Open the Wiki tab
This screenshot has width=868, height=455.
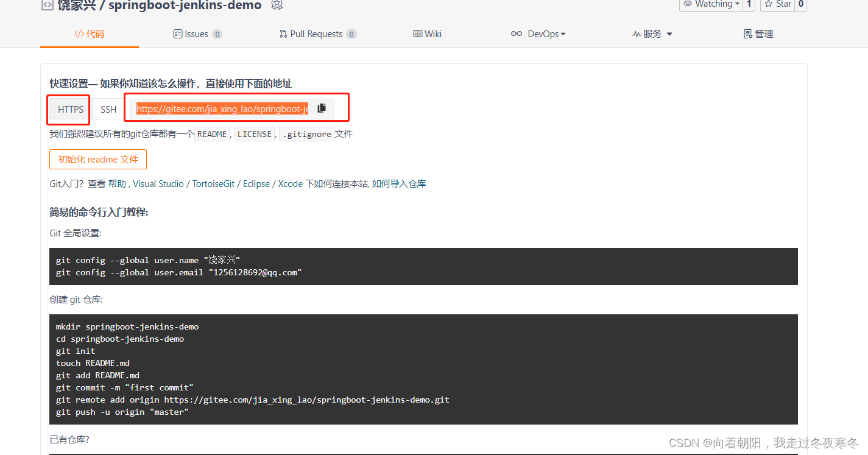[x=427, y=34]
